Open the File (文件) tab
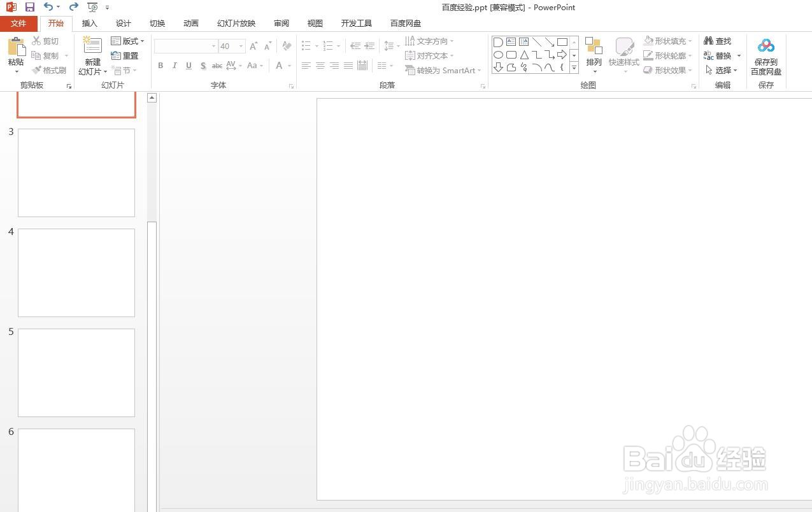Image resolution: width=812 pixels, height=512 pixels. click(18, 24)
